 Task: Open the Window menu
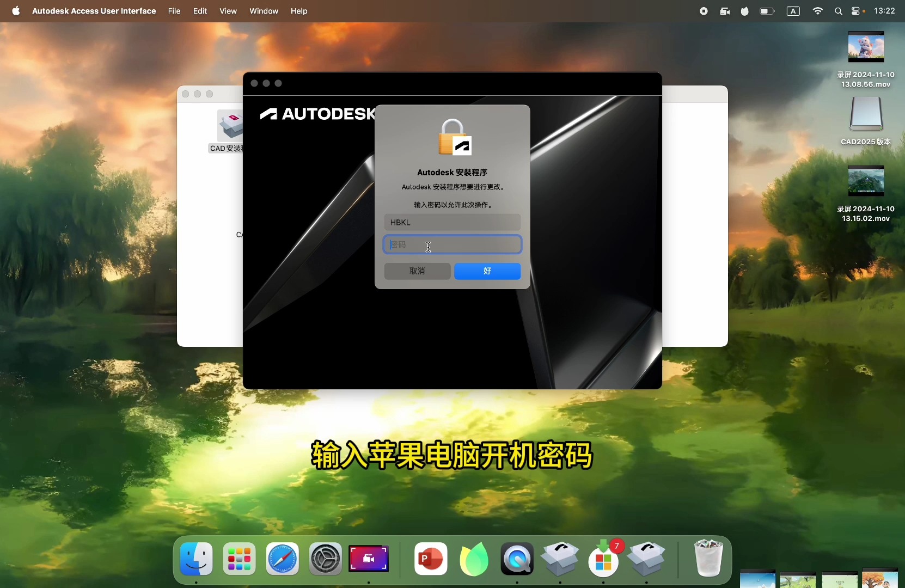coord(264,11)
